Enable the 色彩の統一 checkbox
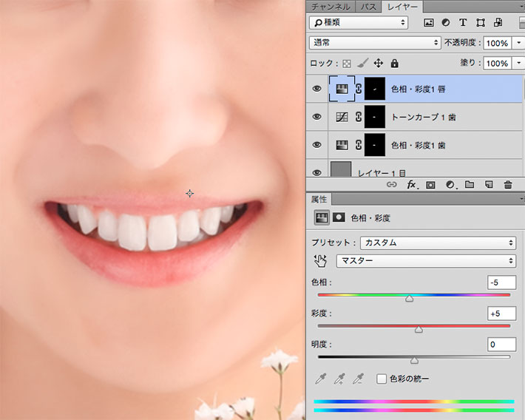The width and height of the screenshot is (525, 420). pos(382,379)
